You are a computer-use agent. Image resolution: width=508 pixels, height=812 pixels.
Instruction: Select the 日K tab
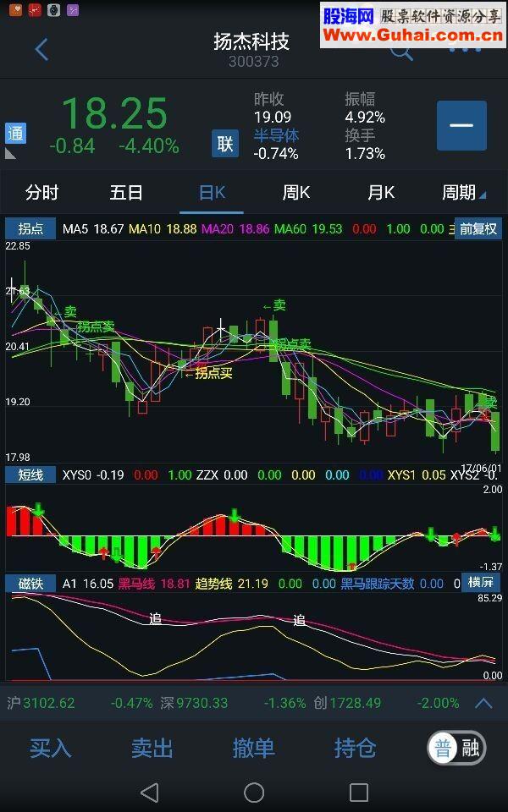pos(212,193)
